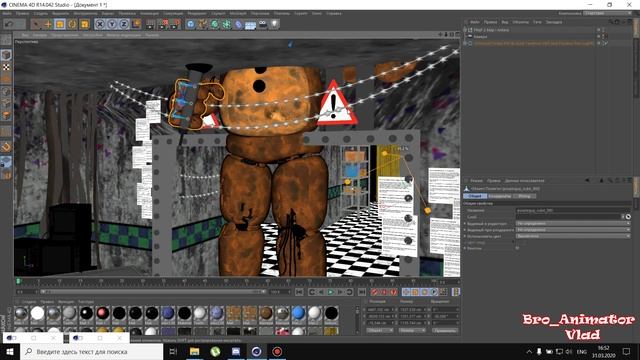Open the second dropdown below the coordinate fields
Viewport: 640px width, 360px height.
pyautogui.click(x=412, y=330)
